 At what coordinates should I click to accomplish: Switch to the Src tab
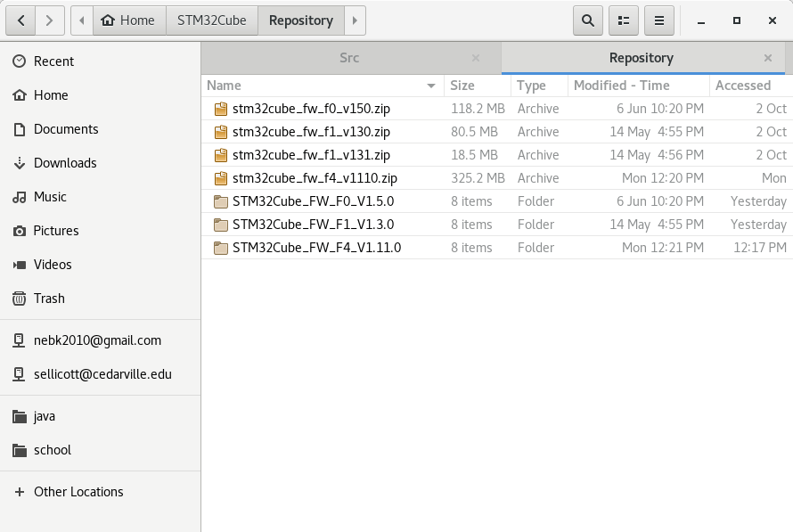click(x=349, y=58)
